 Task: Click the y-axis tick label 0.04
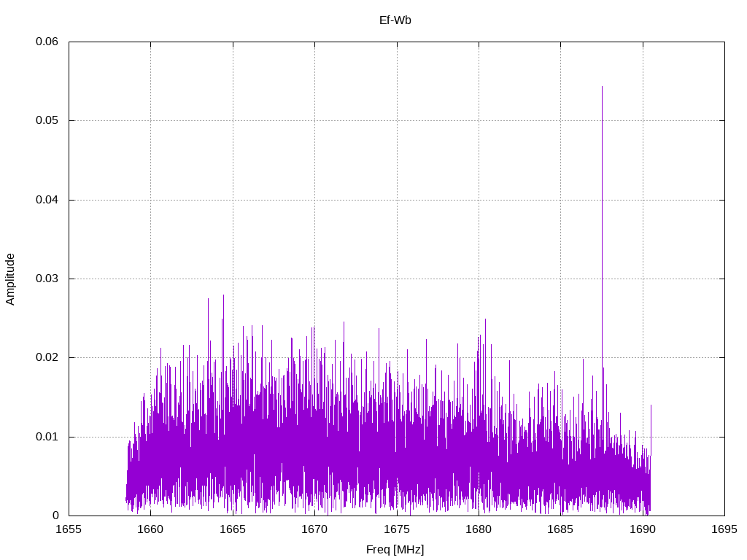47,200
